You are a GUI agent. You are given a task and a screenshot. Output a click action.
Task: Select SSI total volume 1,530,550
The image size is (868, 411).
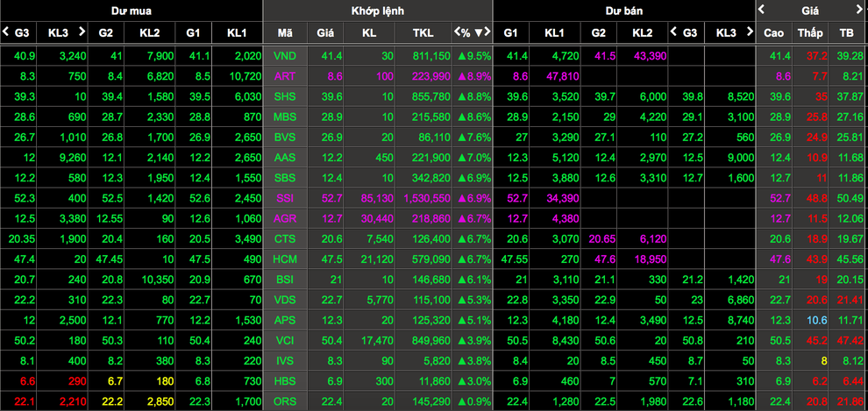[427, 198]
